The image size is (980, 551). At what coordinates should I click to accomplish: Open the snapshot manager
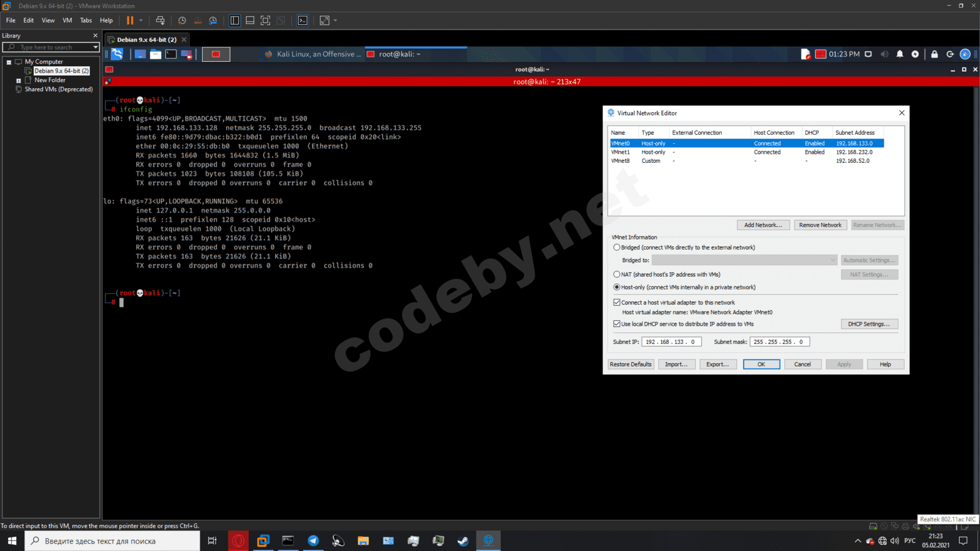213,20
